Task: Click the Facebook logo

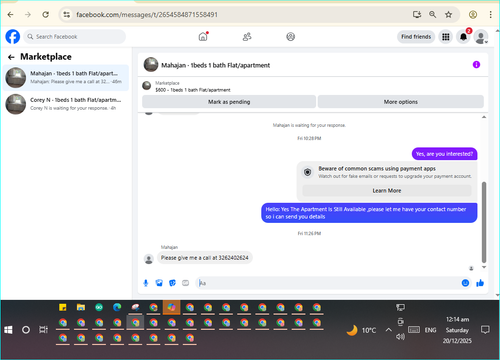Action: point(13,36)
